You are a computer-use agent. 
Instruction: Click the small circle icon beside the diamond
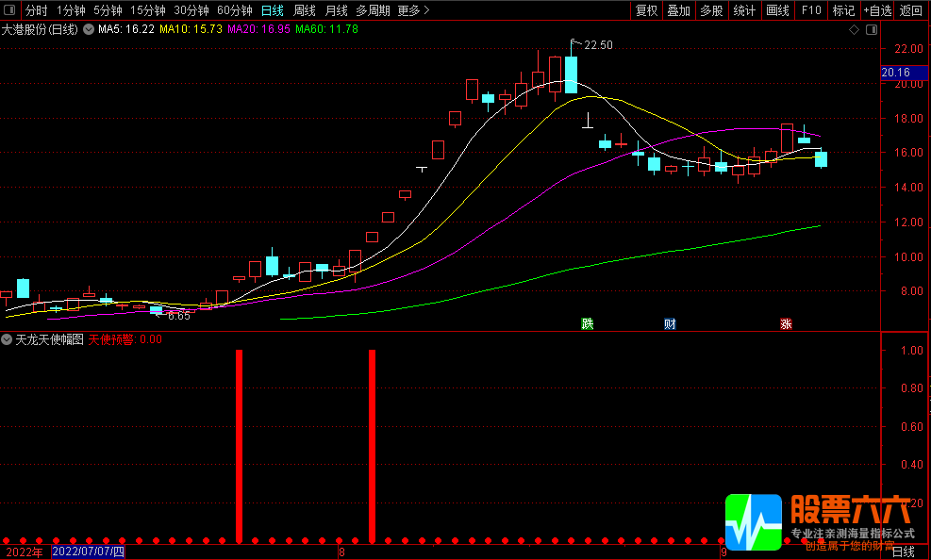click(869, 30)
